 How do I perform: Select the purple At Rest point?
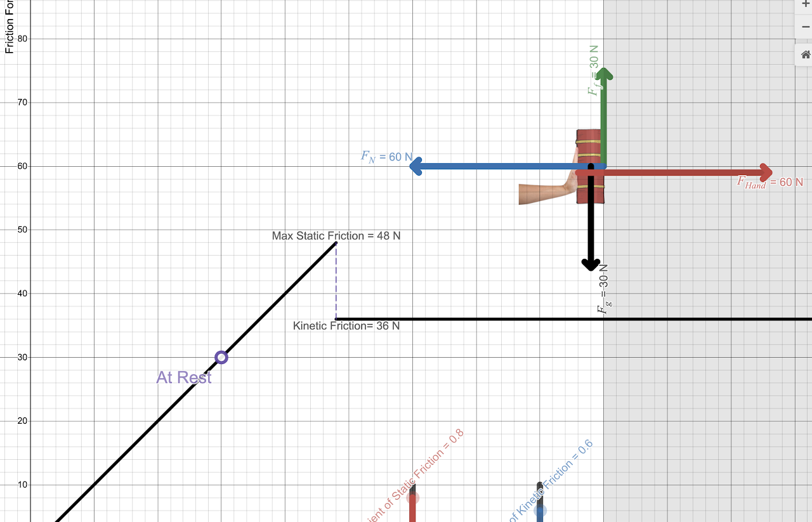(221, 357)
